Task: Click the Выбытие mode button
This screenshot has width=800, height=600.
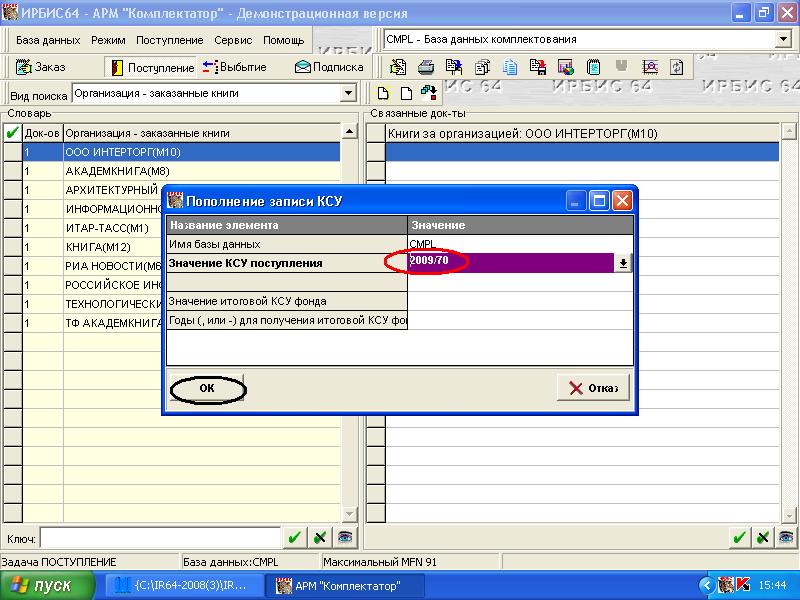Action: pos(234,67)
